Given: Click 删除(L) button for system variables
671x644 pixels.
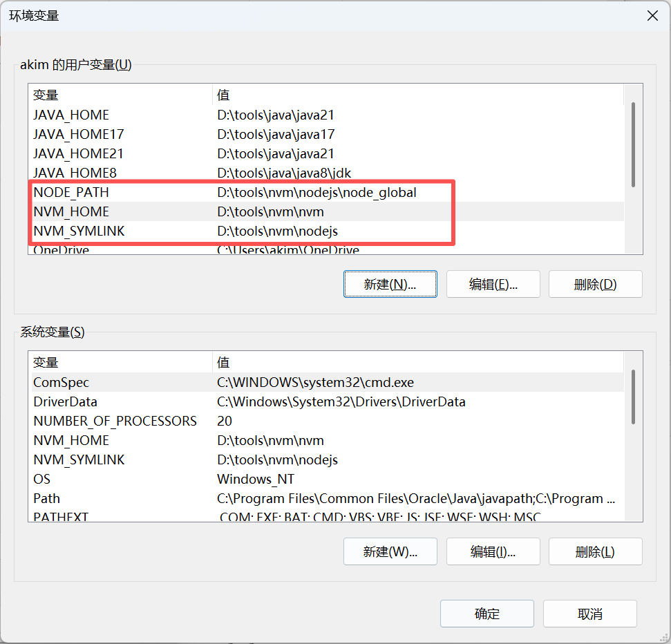Looking at the screenshot, I should pyautogui.click(x=595, y=551).
